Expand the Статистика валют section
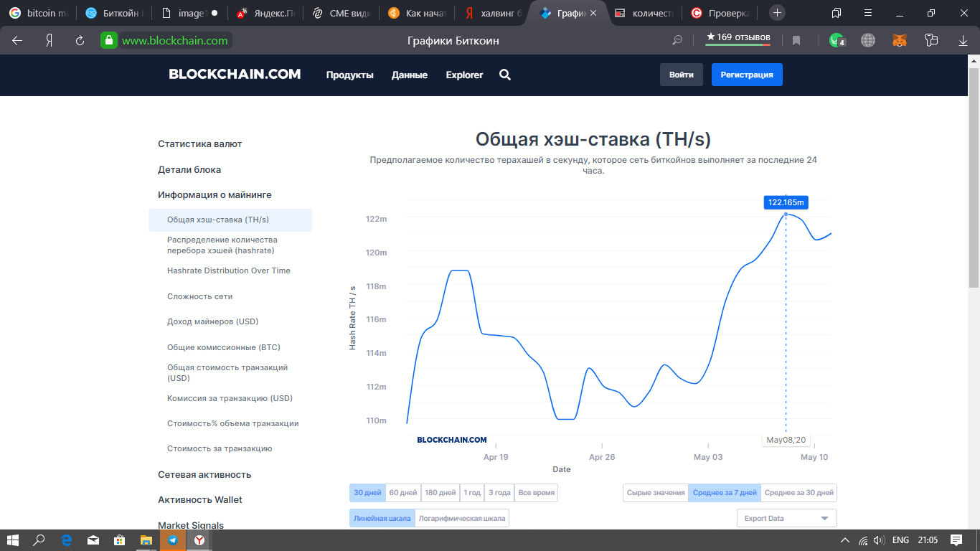980x551 pixels. click(200, 144)
